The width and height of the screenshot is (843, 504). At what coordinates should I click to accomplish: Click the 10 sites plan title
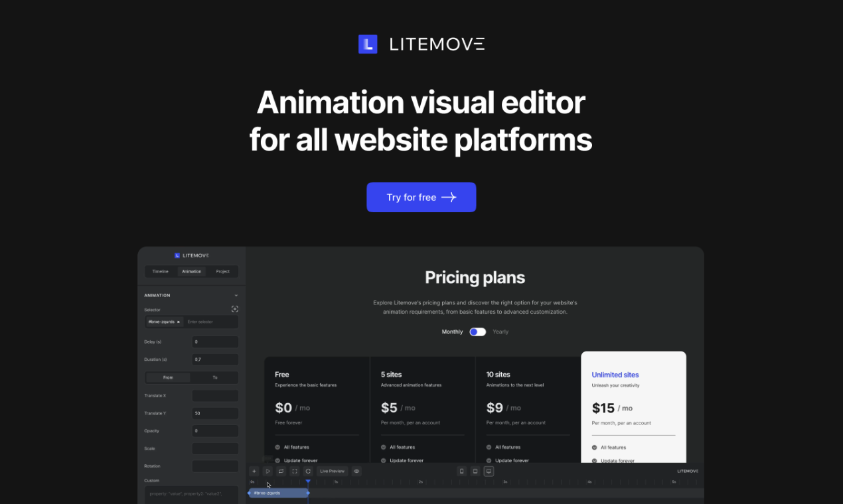[498, 375]
